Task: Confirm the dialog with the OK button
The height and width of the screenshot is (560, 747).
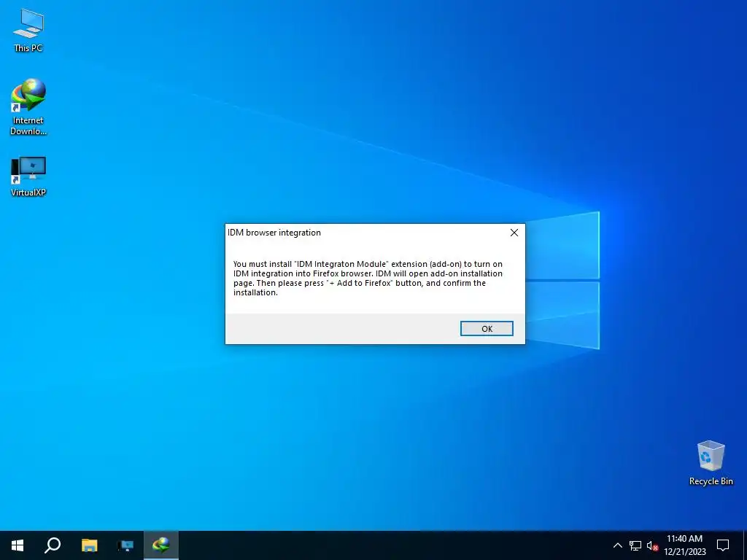Action: [487, 329]
